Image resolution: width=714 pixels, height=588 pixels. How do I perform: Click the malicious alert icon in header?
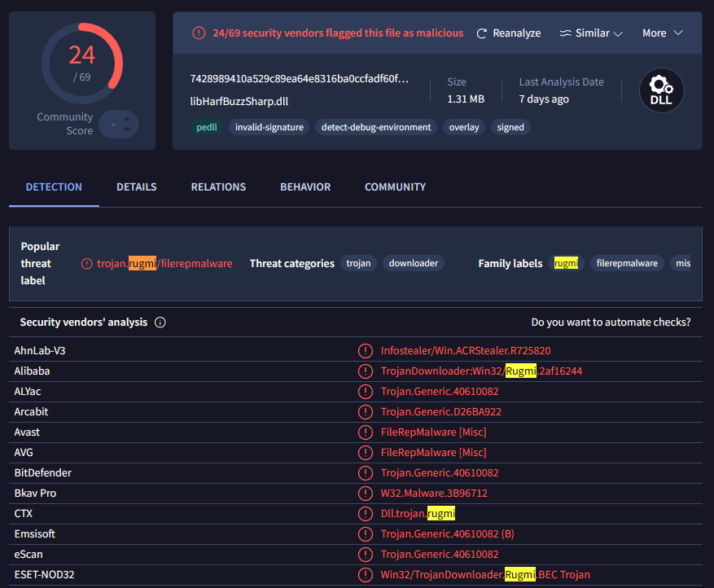pyautogui.click(x=199, y=33)
